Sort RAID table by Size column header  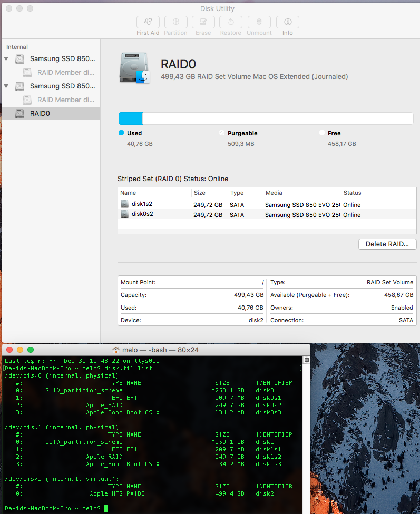point(210,193)
